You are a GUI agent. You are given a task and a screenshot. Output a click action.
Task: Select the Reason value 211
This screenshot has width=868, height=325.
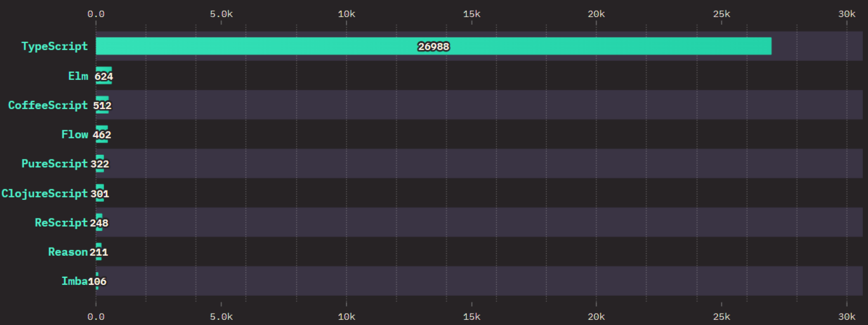pyautogui.click(x=98, y=252)
